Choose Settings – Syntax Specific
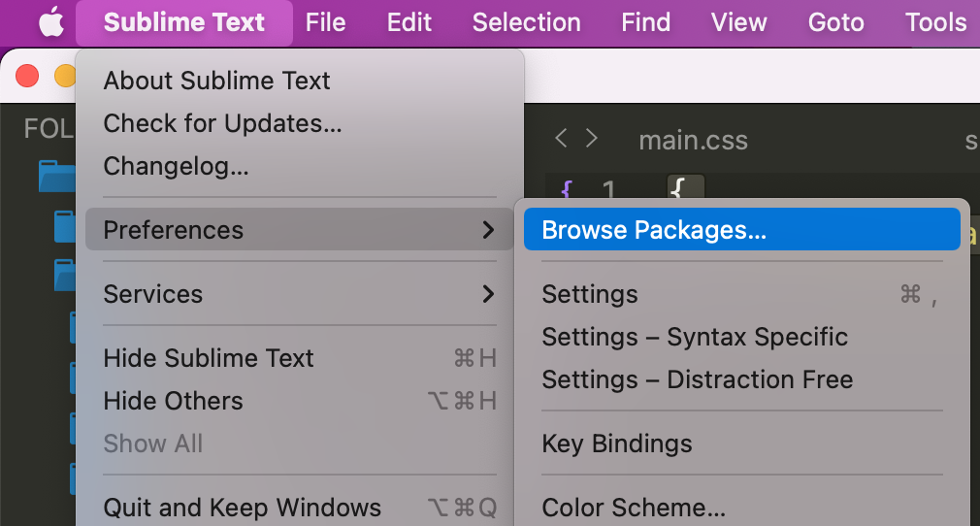This screenshot has height=526, width=980. pos(695,337)
